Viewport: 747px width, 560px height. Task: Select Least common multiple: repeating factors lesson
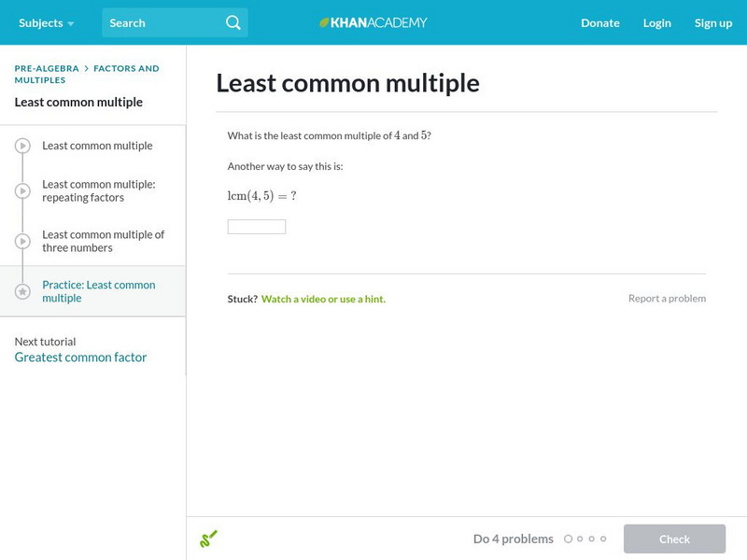(98, 190)
